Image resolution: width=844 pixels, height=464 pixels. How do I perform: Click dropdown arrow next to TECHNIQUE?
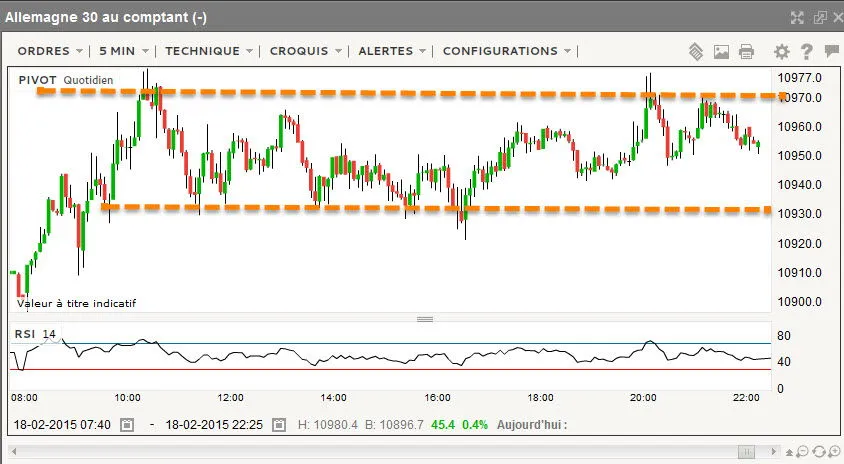coord(250,51)
